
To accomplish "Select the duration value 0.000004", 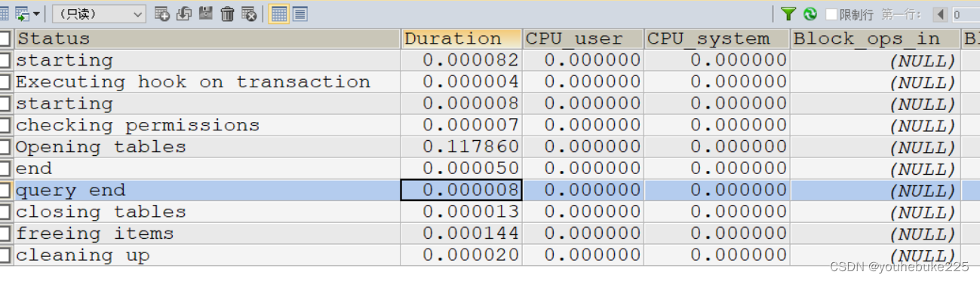I will coord(462,82).
